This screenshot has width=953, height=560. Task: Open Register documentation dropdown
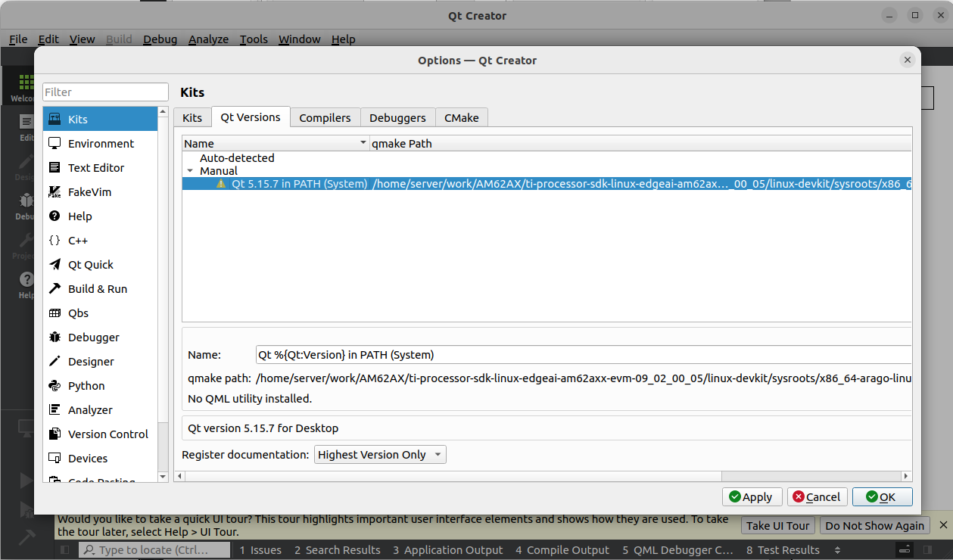380,455
